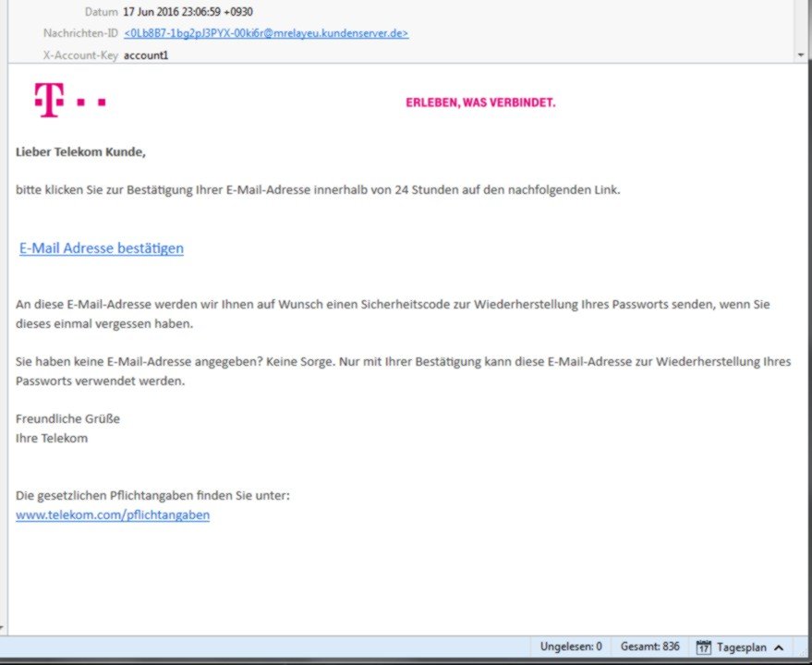Click the 'Gesamt: 836' status entry
Screen dimensions: 812x665
coord(650,647)
